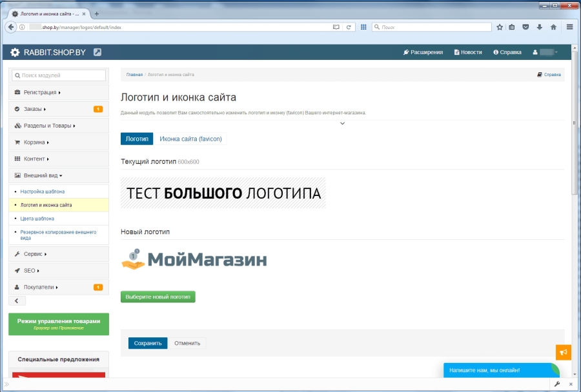Viewport: 581px width, 392px height.
Task: Open the Firefox hamburger menu
Action: 570,27
